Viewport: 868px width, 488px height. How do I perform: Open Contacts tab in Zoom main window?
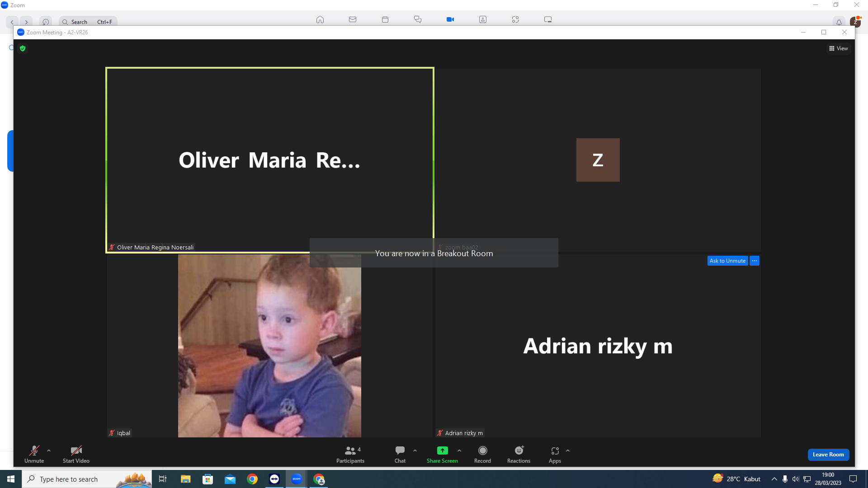tap(483, 19)
